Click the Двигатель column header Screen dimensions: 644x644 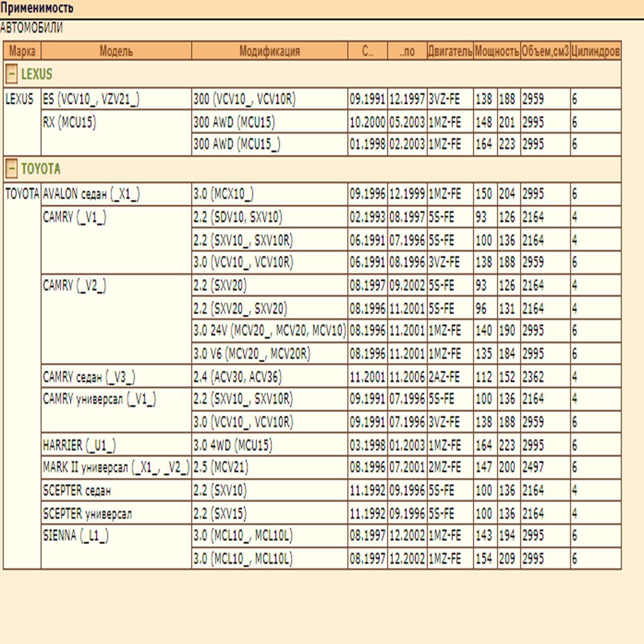[450, 51]
